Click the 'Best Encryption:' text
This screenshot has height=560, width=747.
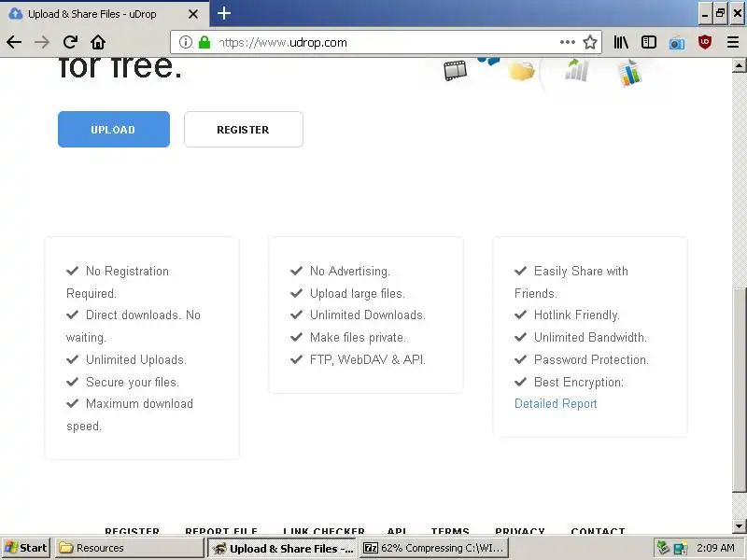(x=579, y=382)
